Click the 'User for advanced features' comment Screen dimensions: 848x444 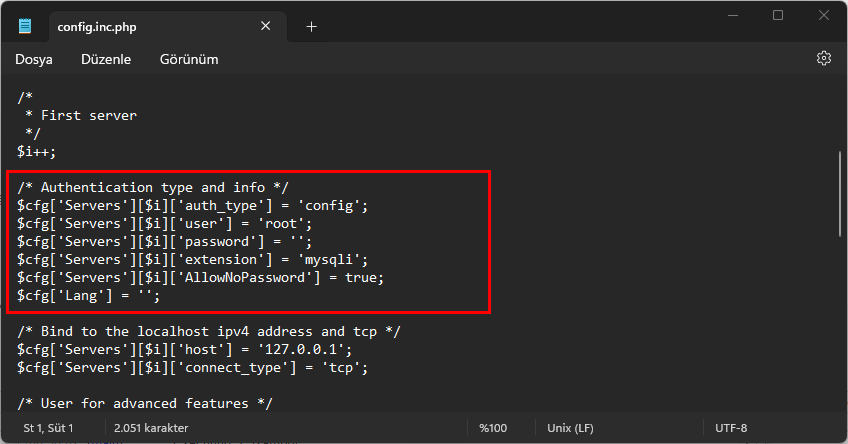point(144,403)
